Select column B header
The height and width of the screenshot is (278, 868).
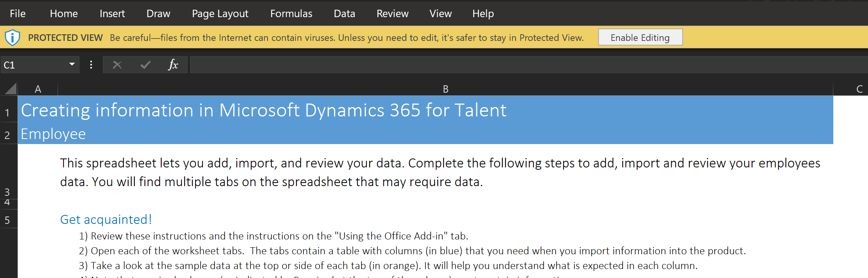tap(445, 89)
